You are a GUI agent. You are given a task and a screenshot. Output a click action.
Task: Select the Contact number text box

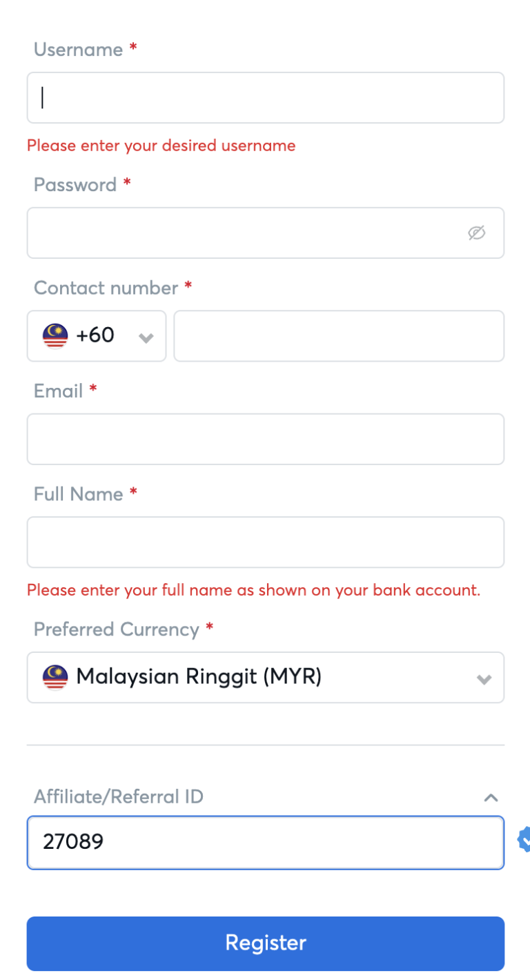[339, 336]
